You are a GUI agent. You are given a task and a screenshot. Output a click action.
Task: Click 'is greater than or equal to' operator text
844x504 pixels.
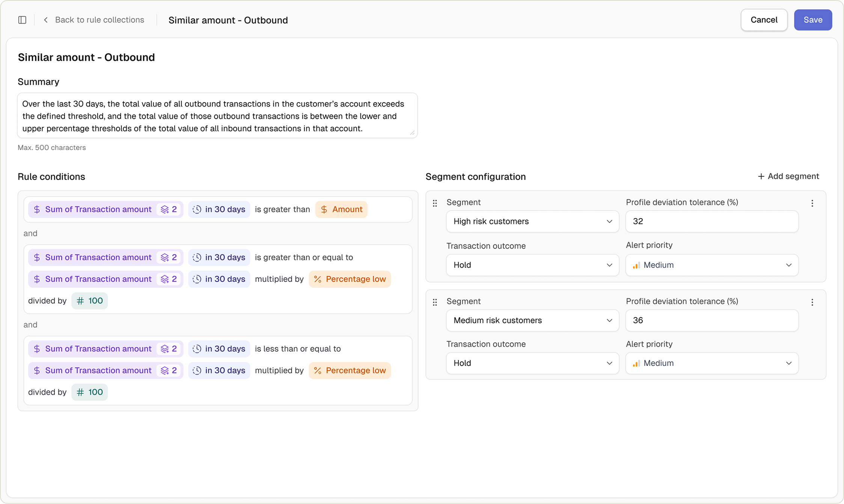tap(304, 257)
